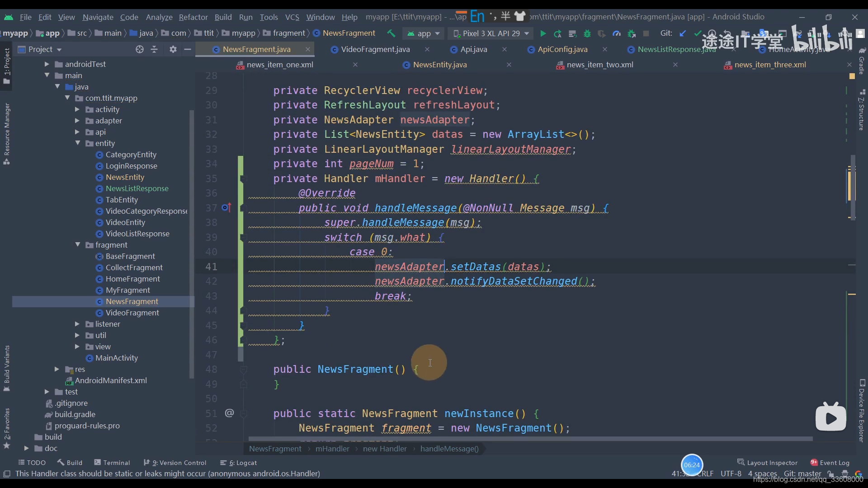
Task: Collapse the main folder
Action: 47,75
